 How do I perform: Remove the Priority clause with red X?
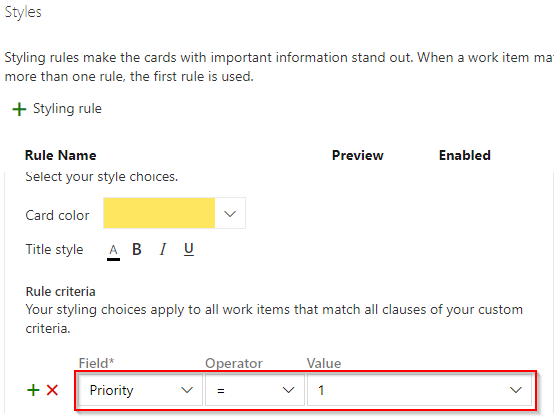(x=52, y=390)
